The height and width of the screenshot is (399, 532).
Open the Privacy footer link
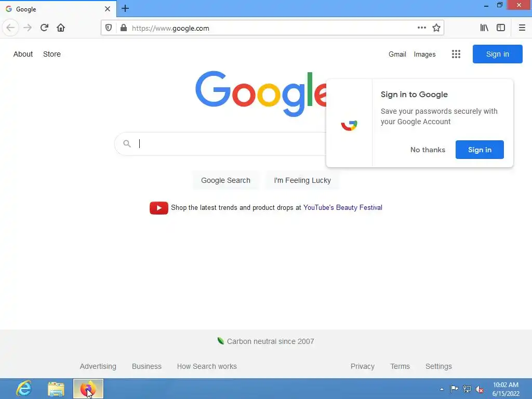coord(362,366)
